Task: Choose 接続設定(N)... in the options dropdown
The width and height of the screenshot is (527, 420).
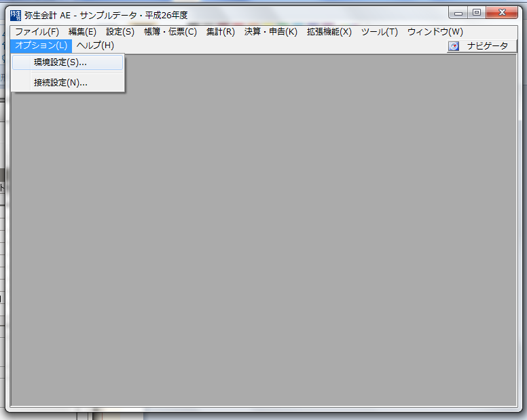Action: (x=60, y=83)
